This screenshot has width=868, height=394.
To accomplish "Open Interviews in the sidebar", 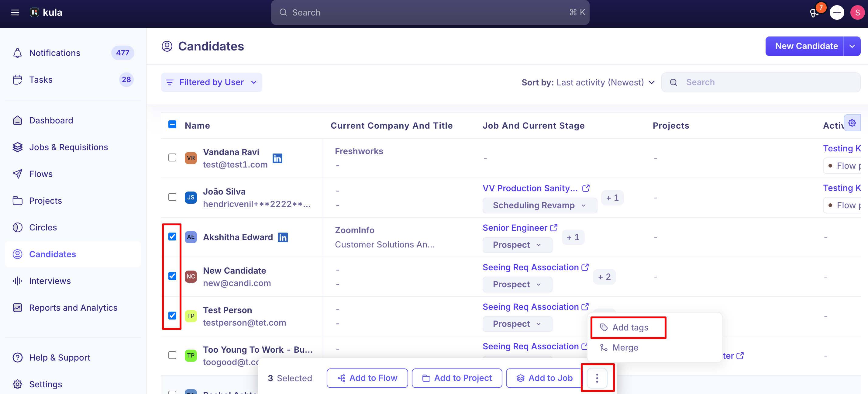I will pyautogui.click(x=73, y=281).
